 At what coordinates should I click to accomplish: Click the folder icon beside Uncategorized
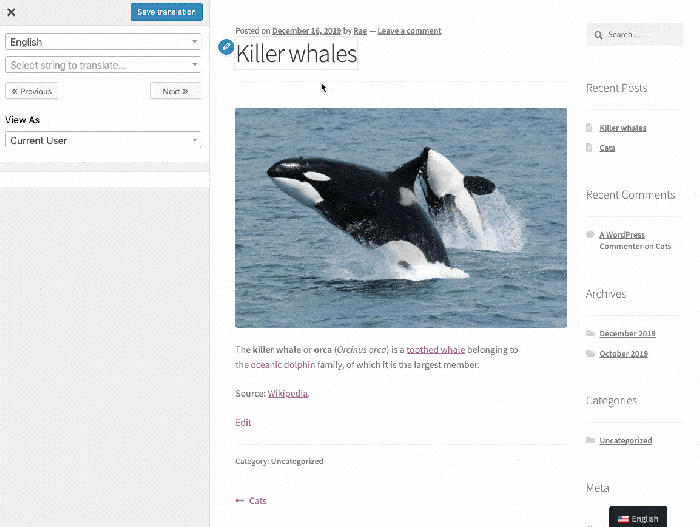point(590,440)
